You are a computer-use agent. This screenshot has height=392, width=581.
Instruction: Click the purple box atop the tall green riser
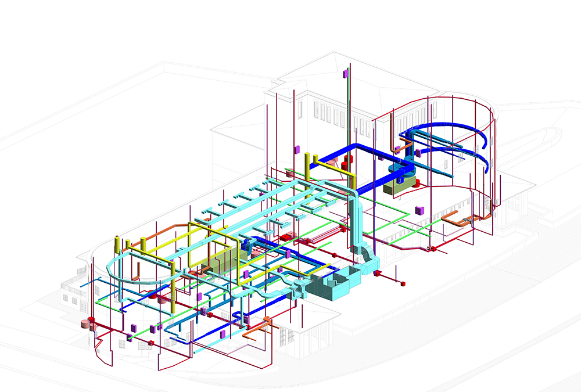(x=345, y=73)
